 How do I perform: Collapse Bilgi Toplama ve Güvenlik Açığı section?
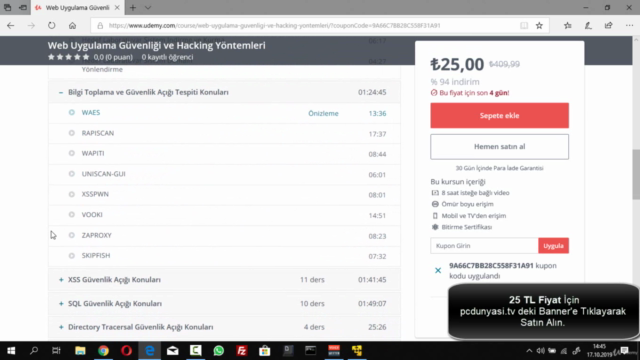pyautogui.click(x=61, y=92)
